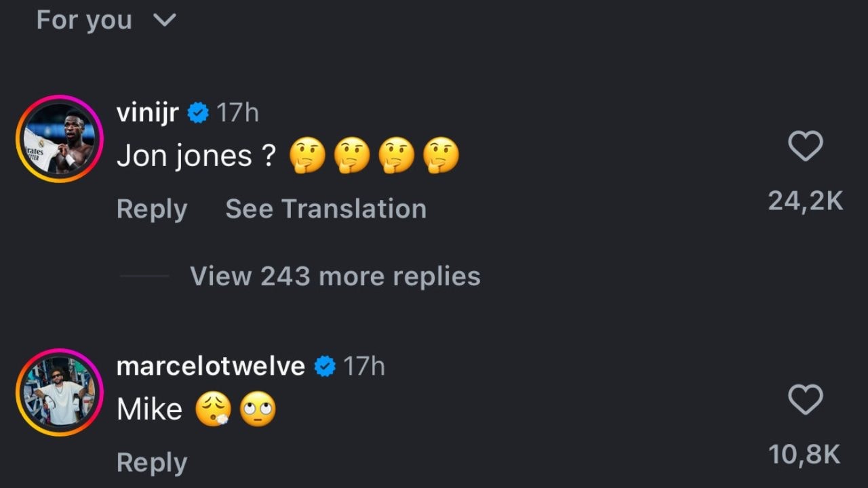Click the vinijr username
Screen dimensions: 868x488
[148, 113]
